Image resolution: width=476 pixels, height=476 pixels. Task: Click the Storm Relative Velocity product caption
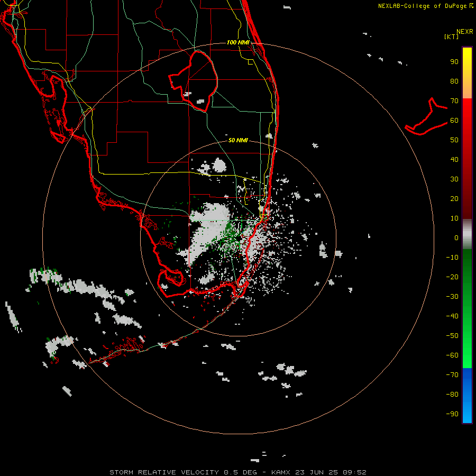[238, 472]
